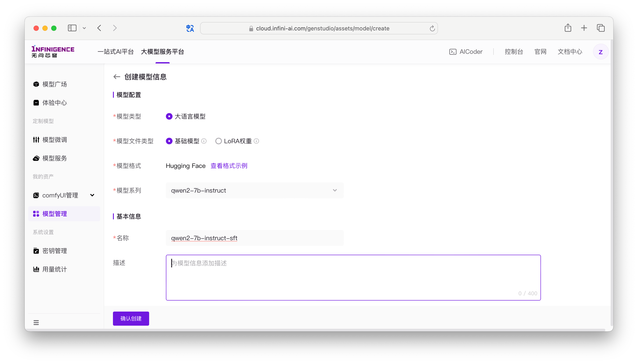The height and width of the screenshot is (364, 638).
Task: Open the comfyUI管理 sidebar entry
Action: tap(64, 195)
